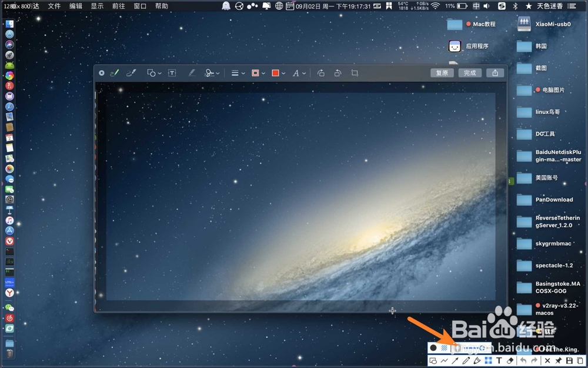
Task: Open the 编辑 menu
Action: point(76,6)
